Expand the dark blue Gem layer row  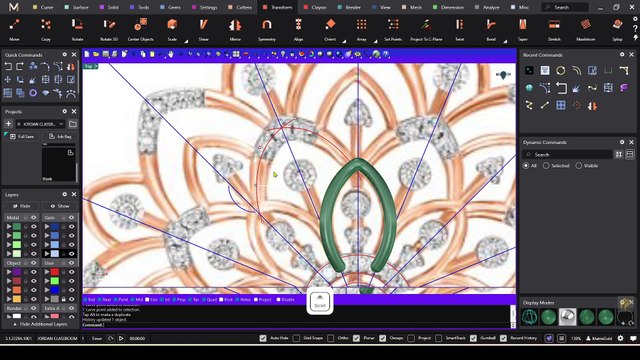pyautogui.click(x=47, y=227)
